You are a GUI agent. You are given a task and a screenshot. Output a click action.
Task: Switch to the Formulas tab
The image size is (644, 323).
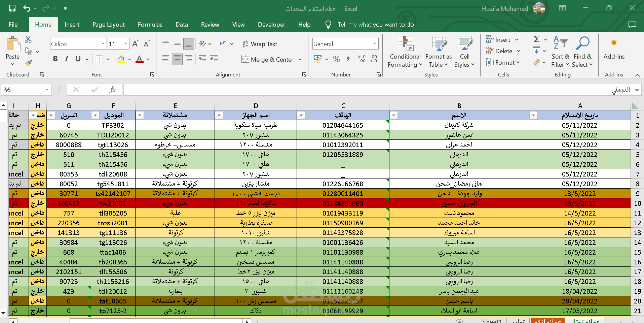[150, 25]
